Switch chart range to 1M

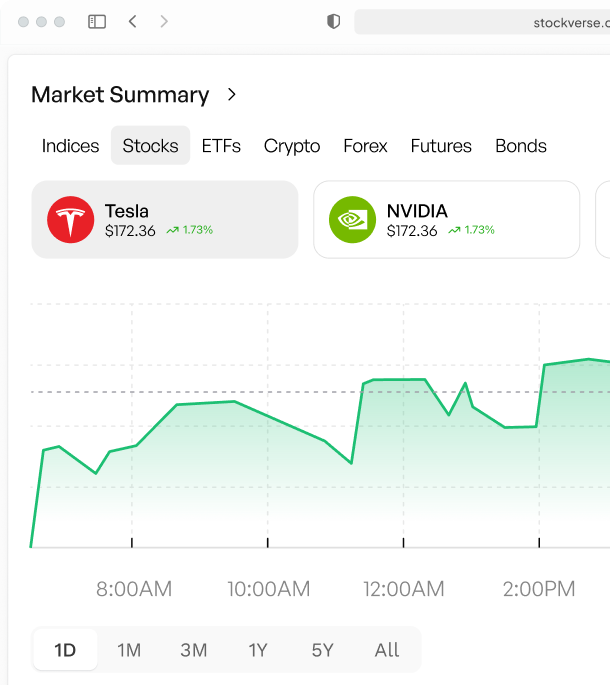pyautogui.click(x=129, y=650)
